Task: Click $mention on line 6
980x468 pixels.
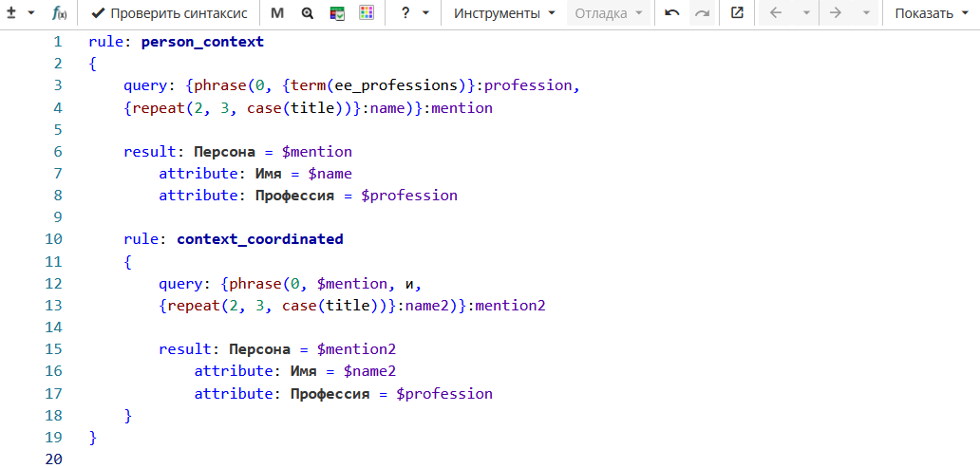Action: click(317, 152)
